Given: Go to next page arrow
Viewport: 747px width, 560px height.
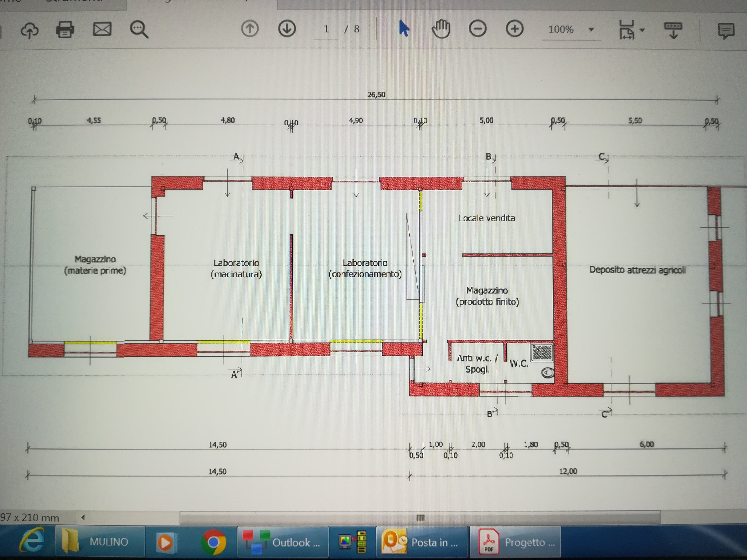Looking at the screenshot, I should (287, 29).
